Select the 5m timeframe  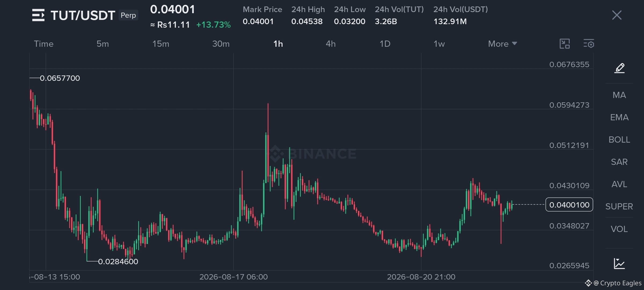(103, 44)
